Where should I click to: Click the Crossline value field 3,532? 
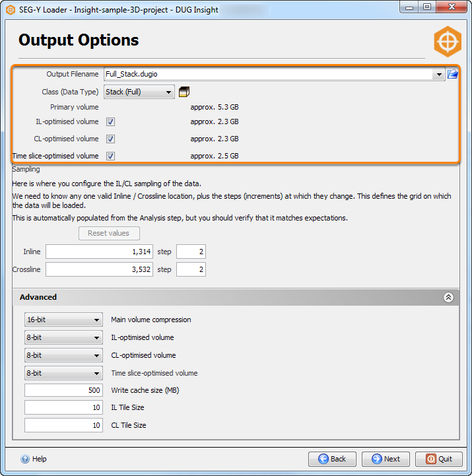99,269
